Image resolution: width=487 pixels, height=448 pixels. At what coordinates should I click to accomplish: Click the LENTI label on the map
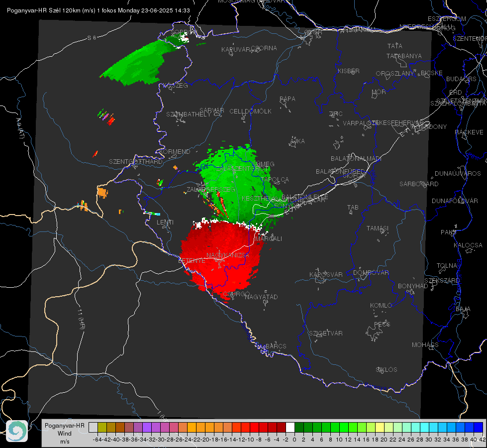[165, 223]
